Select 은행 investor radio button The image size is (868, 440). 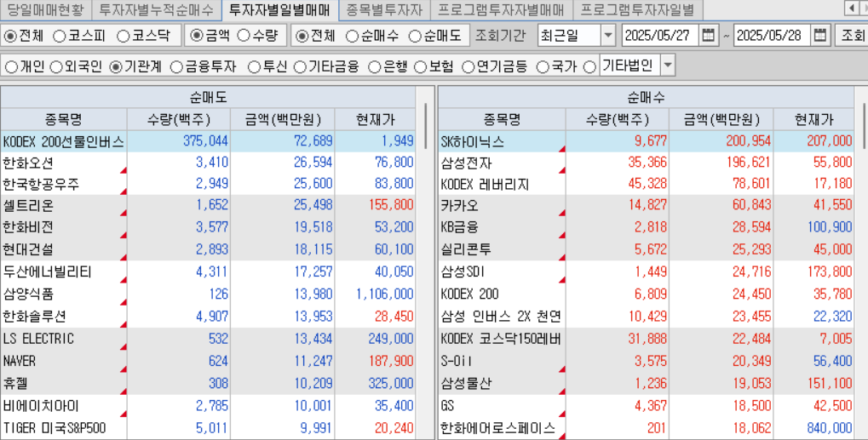(375, 67)
